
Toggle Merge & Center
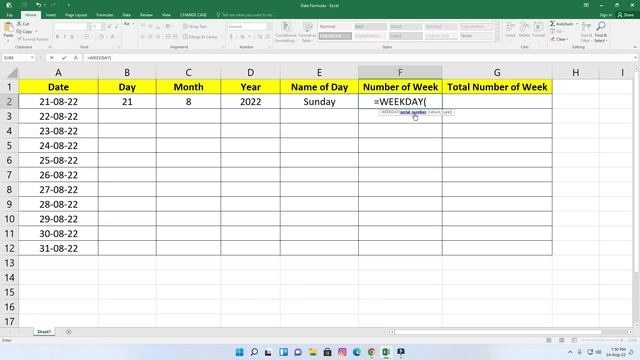(200, 37)
